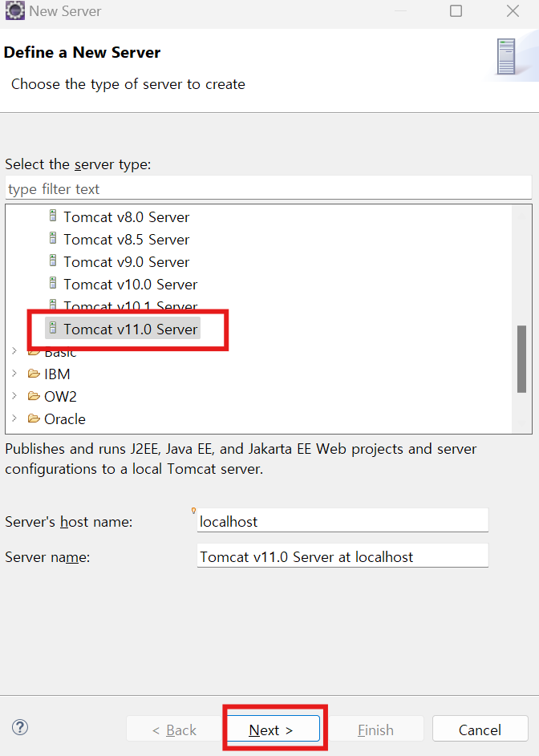
Task: Open the help question mark icon
Action: pos(20,728)
